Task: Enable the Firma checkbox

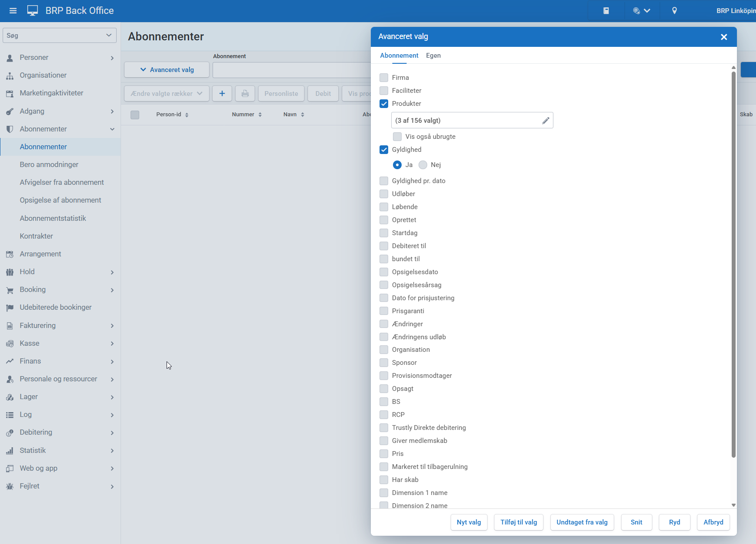Action: click(x=384, y=78)
